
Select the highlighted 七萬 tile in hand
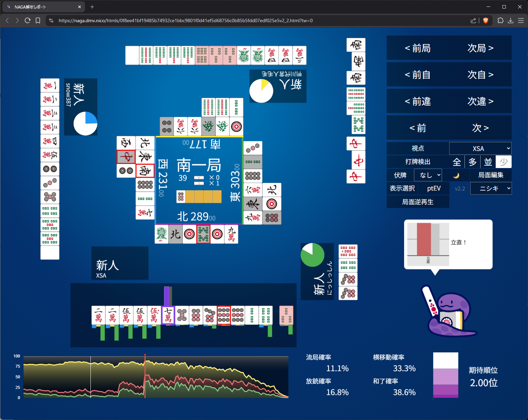pos(168,315)
